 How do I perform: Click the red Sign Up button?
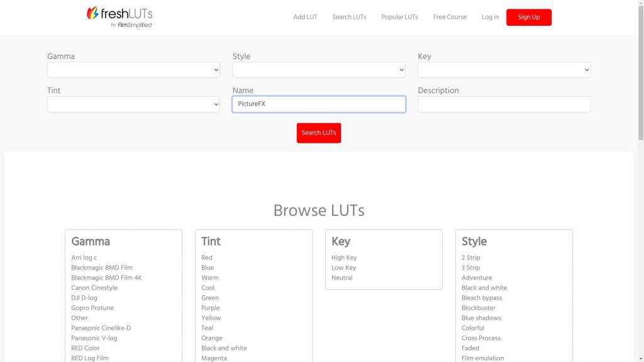(529, 17)
